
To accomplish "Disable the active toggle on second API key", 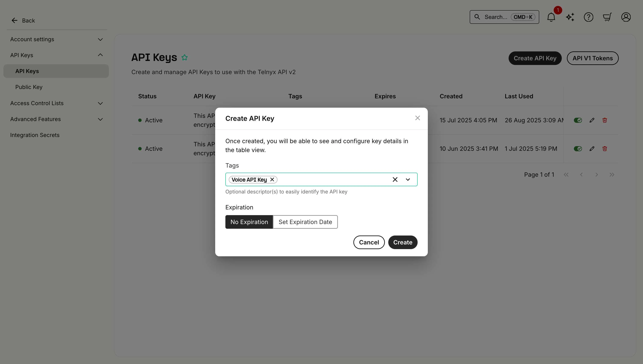I will click(x=578, y=148).
